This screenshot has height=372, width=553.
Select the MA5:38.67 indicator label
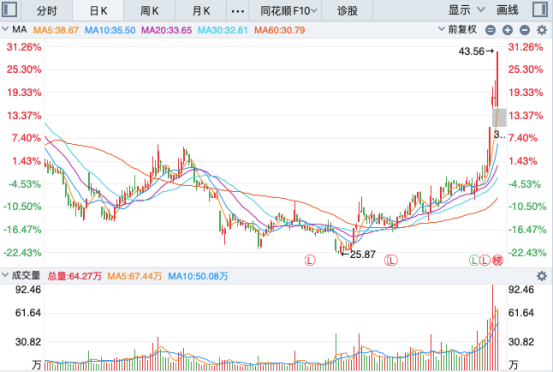click(56, 30)
